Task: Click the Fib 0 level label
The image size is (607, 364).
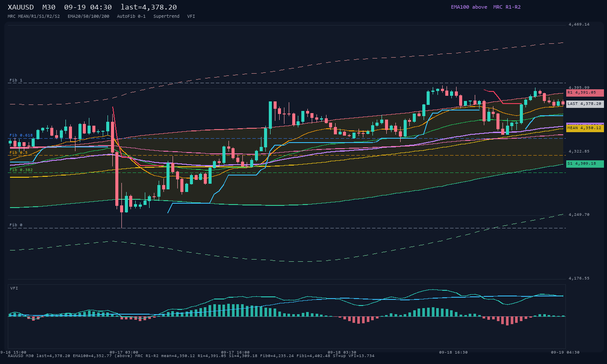Action: point(16,225)
